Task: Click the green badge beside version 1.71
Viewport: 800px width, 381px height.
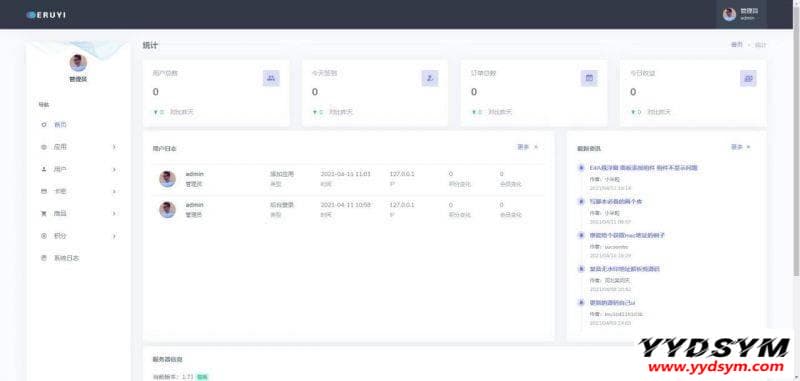Action: [203, 377]
